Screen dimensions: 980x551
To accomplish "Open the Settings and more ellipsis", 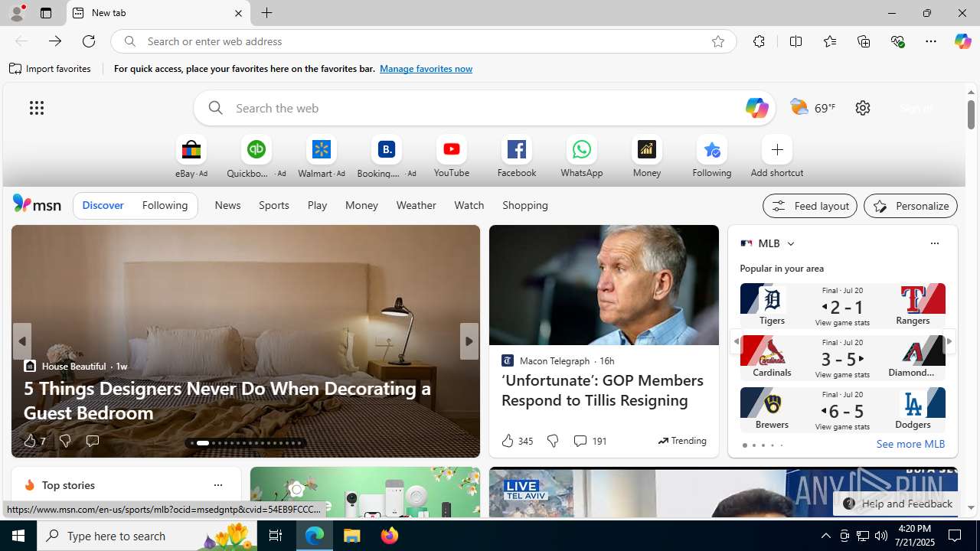I will (x=931, y=41).
